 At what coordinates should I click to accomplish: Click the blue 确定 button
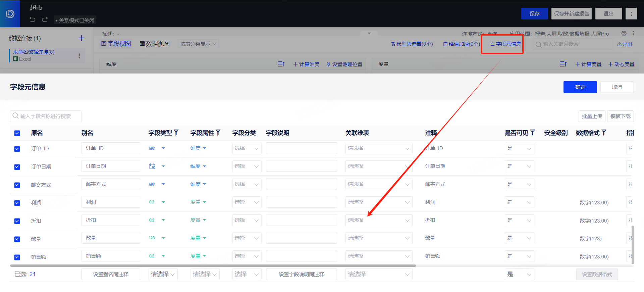tap(580, 87)
